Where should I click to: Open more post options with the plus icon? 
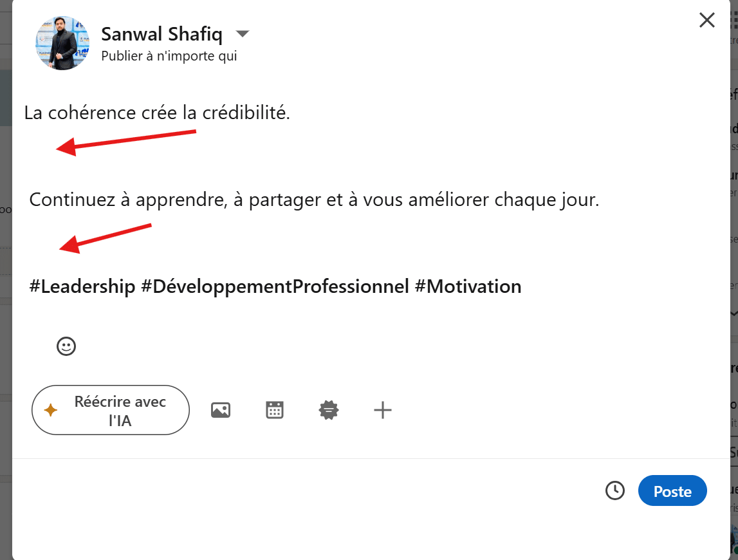click(x=382, y=409)
